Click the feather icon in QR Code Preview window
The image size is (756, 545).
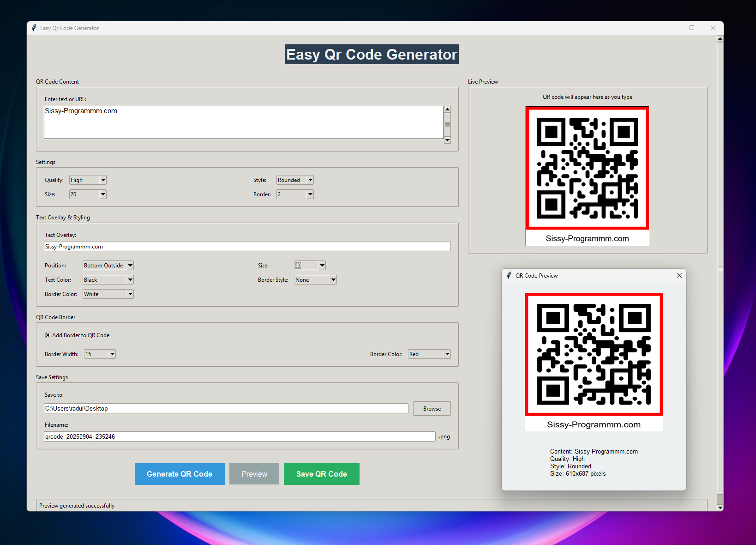tap(509, 275)
